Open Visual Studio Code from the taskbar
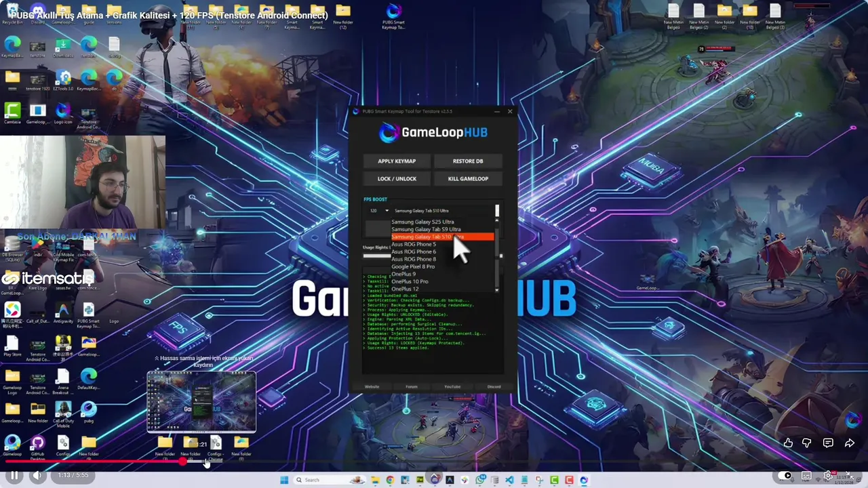 click(509, 480)
